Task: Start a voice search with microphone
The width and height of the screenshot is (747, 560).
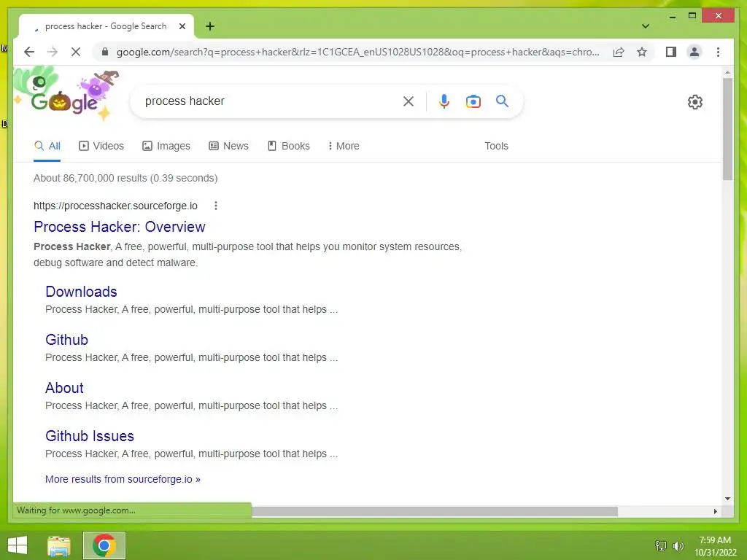Action: [x=444, y=101]
